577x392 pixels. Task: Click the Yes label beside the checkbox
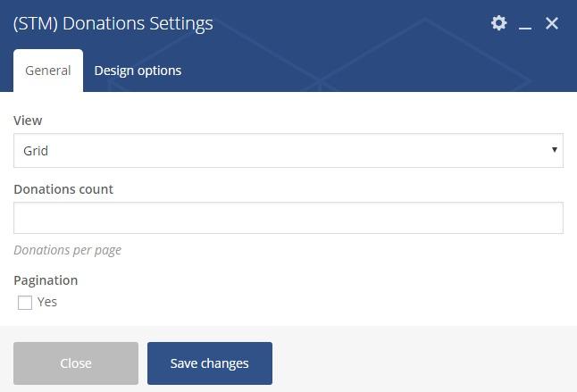click(47, 302)
